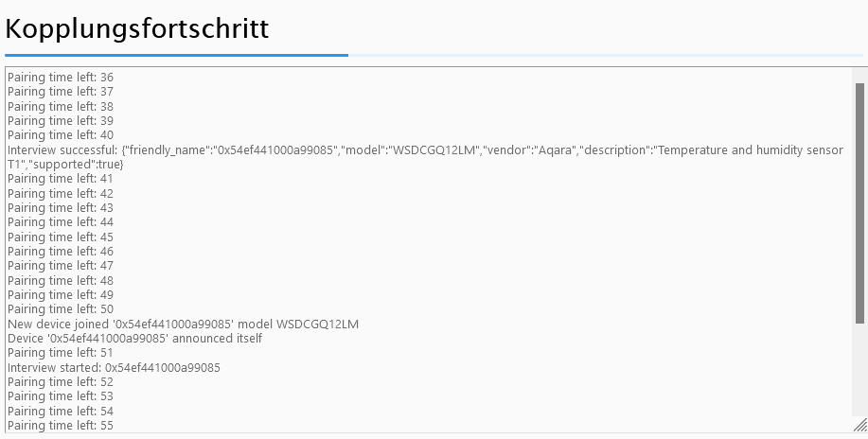Click 'Pairing time left: 41' line

tap(61, 179)
